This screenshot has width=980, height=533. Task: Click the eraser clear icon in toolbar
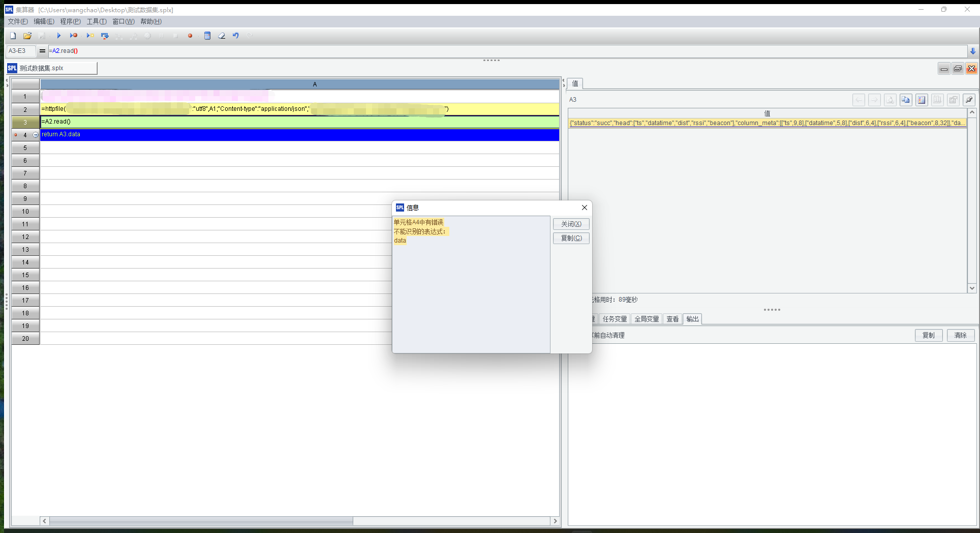point(222,36)
